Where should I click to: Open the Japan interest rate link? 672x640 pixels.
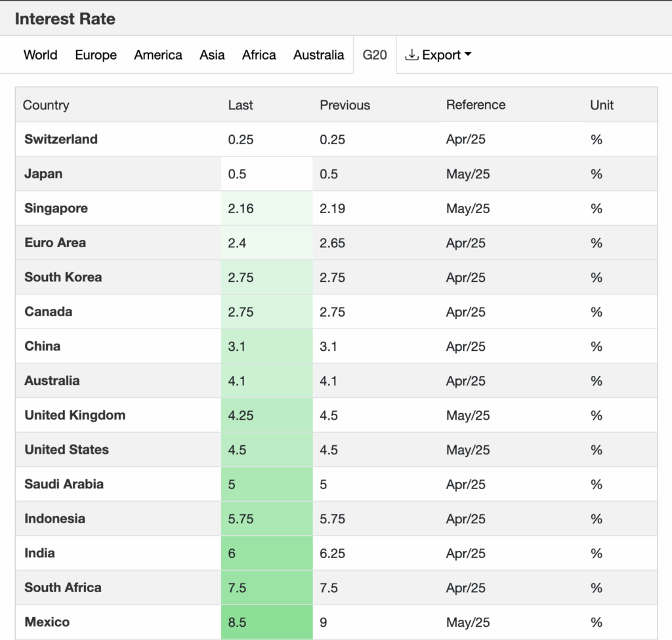click(43, 174)
